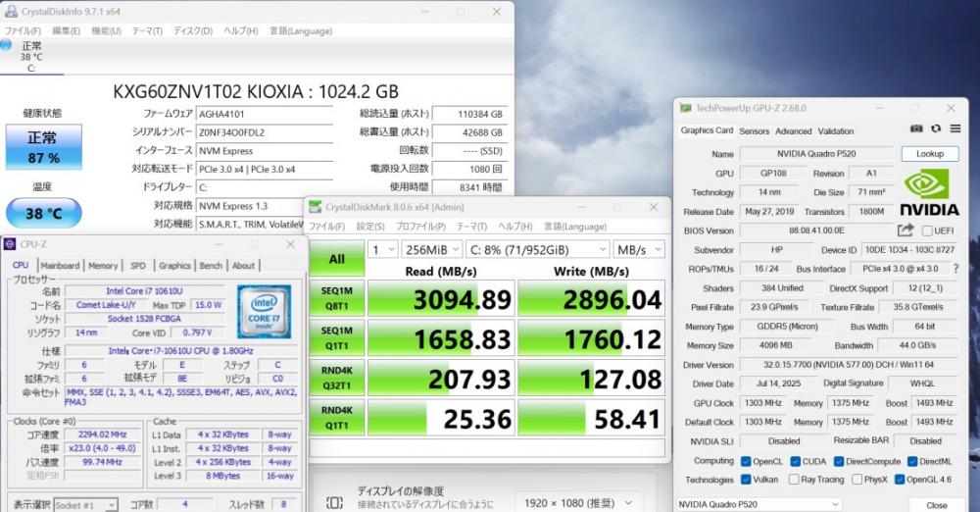Toggle the DirectCompute checkbox

[839, 461]
